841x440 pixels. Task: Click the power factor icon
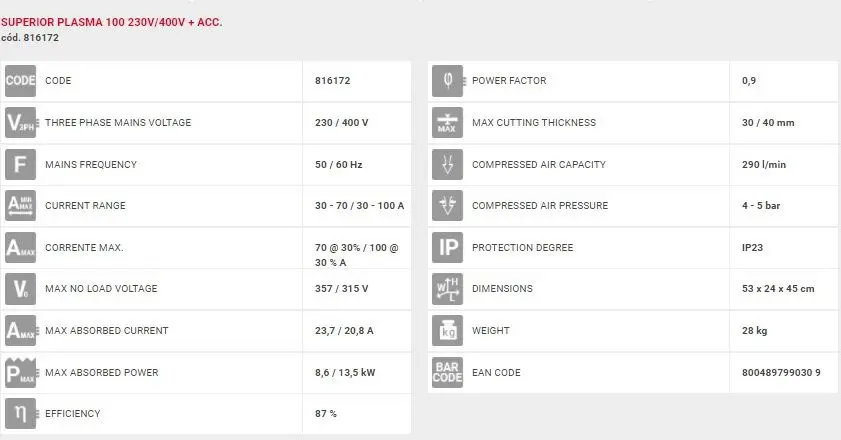[447, 81]
